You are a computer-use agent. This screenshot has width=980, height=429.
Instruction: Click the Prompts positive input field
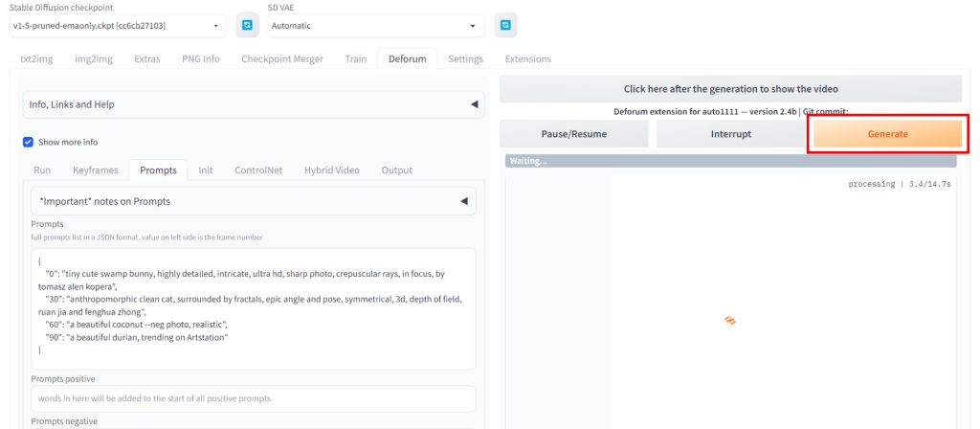point(253,398)
